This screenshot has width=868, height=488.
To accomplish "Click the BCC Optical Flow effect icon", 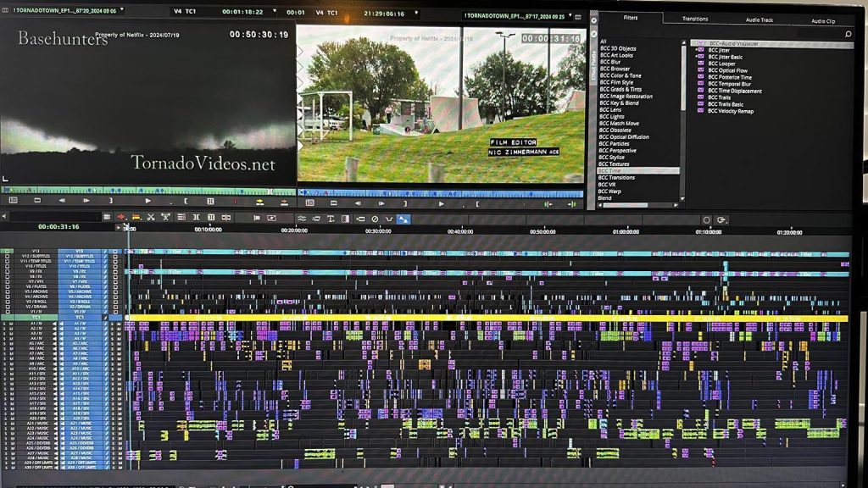I will click(x=701, y=70).
